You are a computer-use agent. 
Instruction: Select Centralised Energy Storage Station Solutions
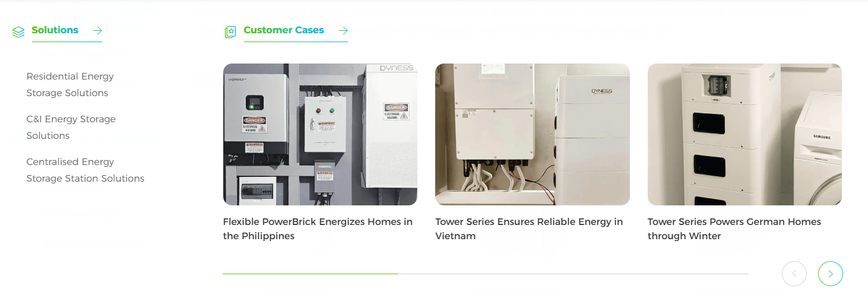point(85,170)
